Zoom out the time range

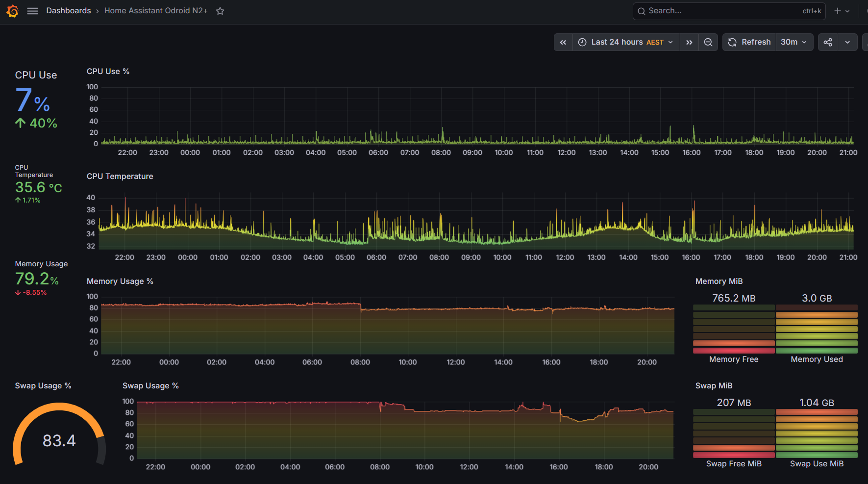708,42
